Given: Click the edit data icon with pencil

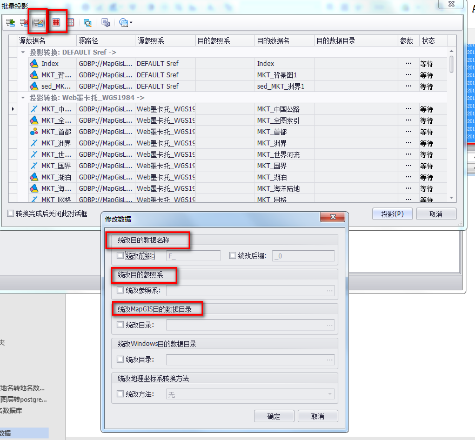Looking at the screenshot, I should point(38,23).
